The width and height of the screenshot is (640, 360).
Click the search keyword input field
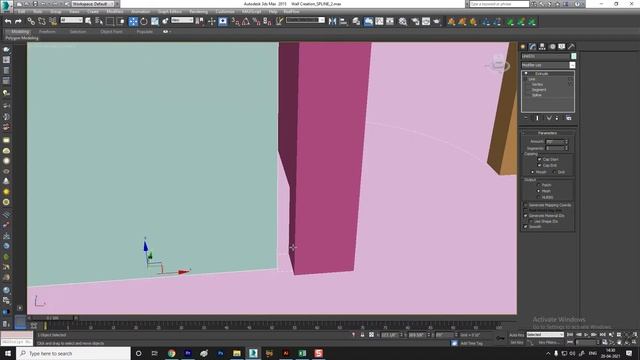[x=499, y=4]
